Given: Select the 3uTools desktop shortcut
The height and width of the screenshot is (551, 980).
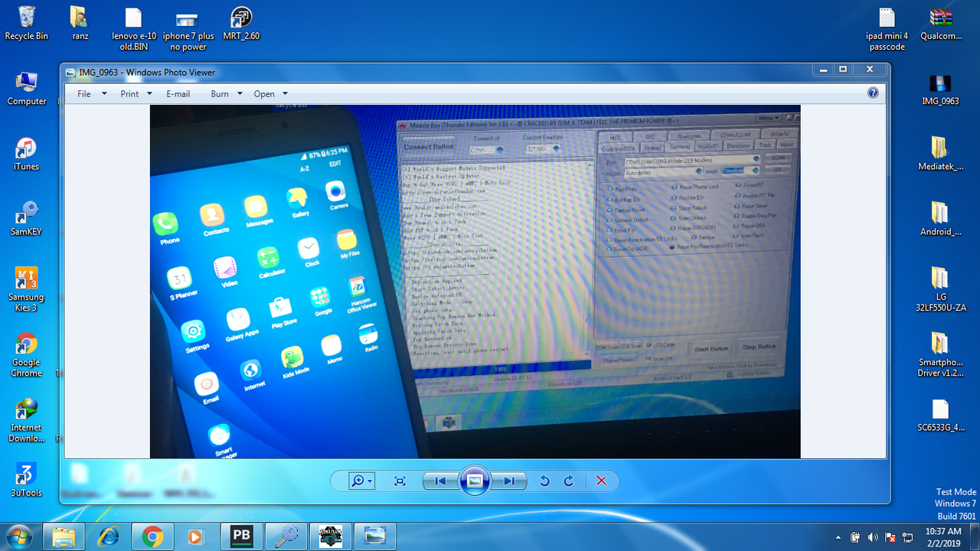Looking at the screenshot, I should (x=26, y=480).
